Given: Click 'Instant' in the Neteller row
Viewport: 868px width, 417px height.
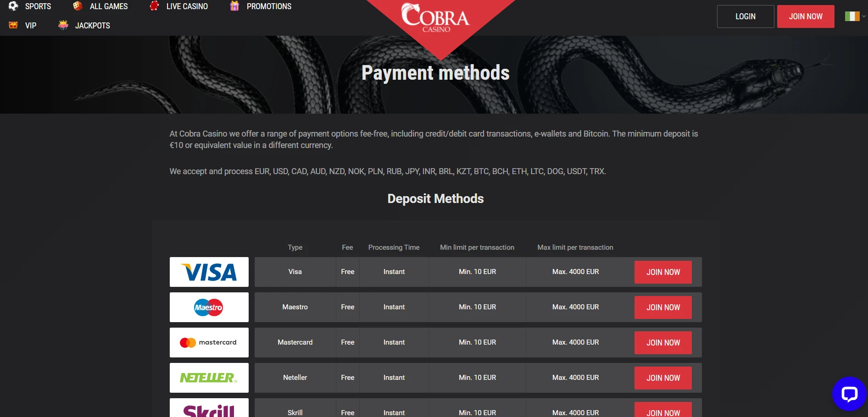Looking at the screenshot, I should 394,378.
